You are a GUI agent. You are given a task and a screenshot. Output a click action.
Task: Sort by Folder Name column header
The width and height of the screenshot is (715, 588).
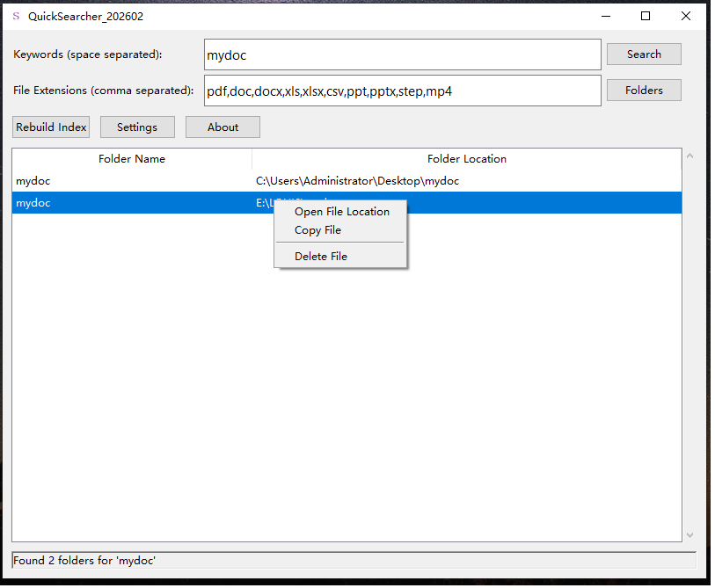(x=132, y=158)
